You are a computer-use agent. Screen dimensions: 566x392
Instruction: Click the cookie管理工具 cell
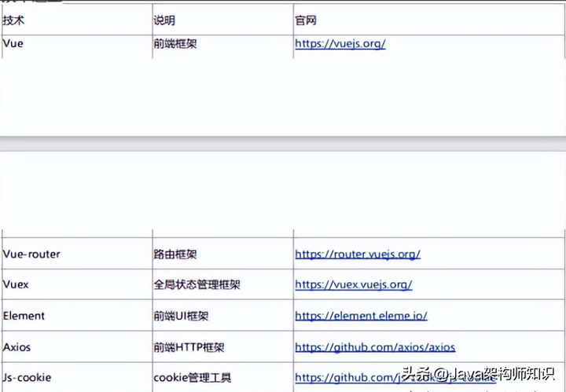pyautogui.click(x=222, y=377)
